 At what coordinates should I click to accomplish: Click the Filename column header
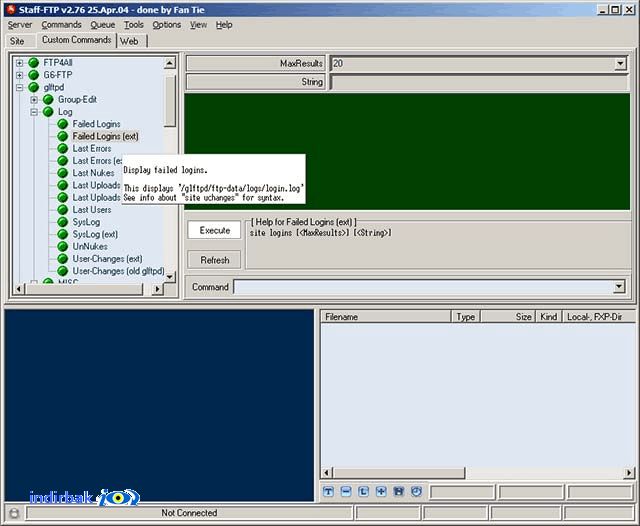[x=386, y=317]
